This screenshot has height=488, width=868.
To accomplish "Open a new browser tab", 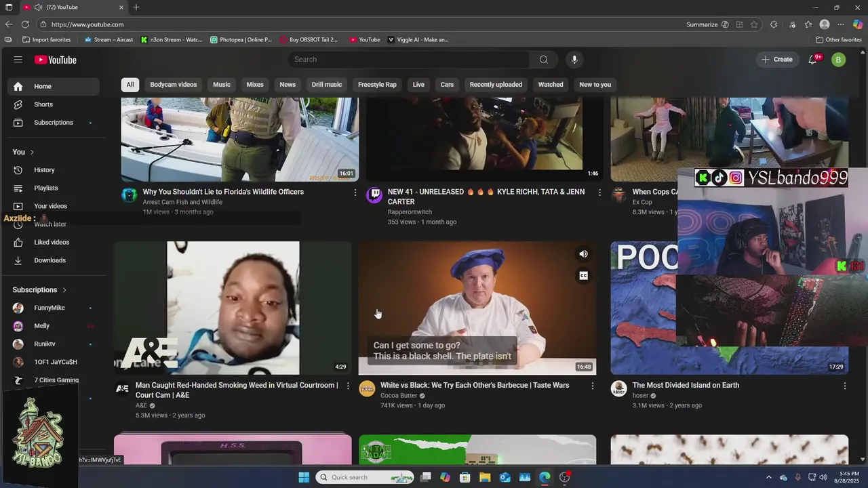I will (136, 7).
